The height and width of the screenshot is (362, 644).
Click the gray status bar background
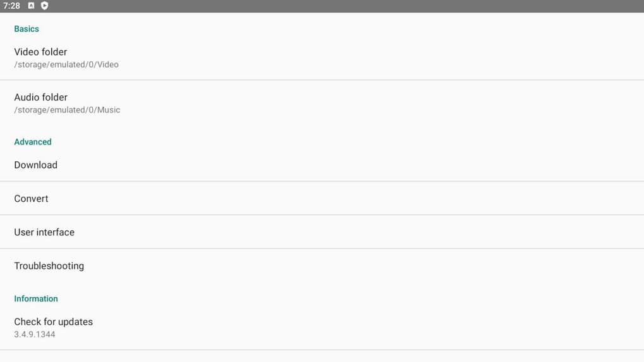[x=328, y=6]
